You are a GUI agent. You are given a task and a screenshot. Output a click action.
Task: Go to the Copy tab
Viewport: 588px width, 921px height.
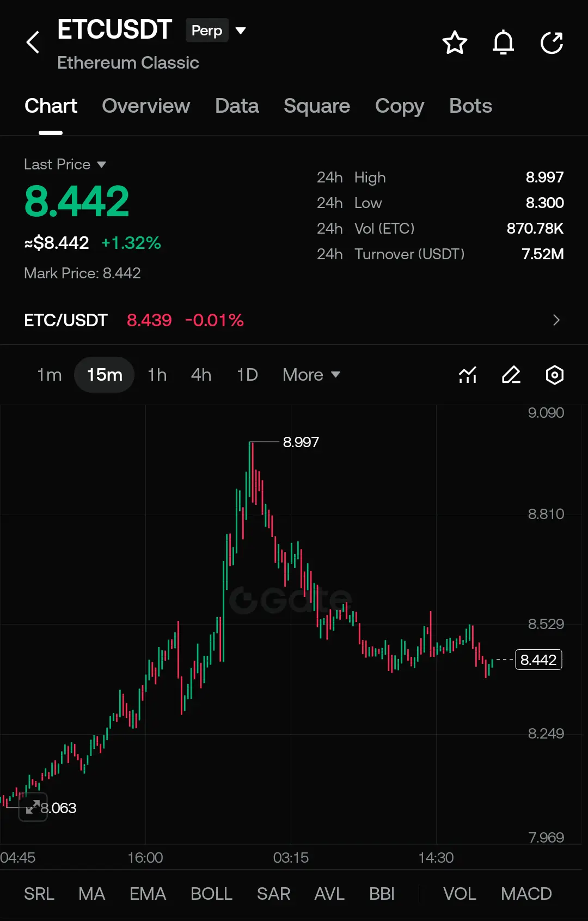[x=400, y=106]
